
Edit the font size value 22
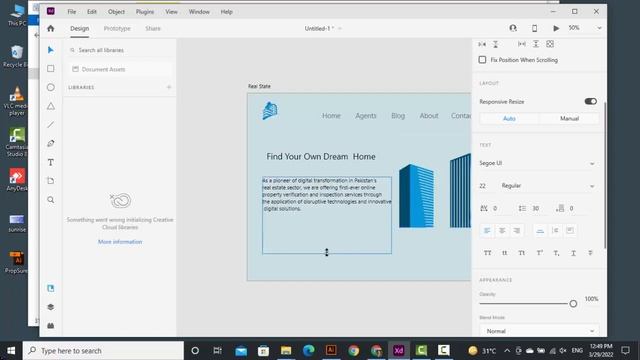click(x=483, y=186)
